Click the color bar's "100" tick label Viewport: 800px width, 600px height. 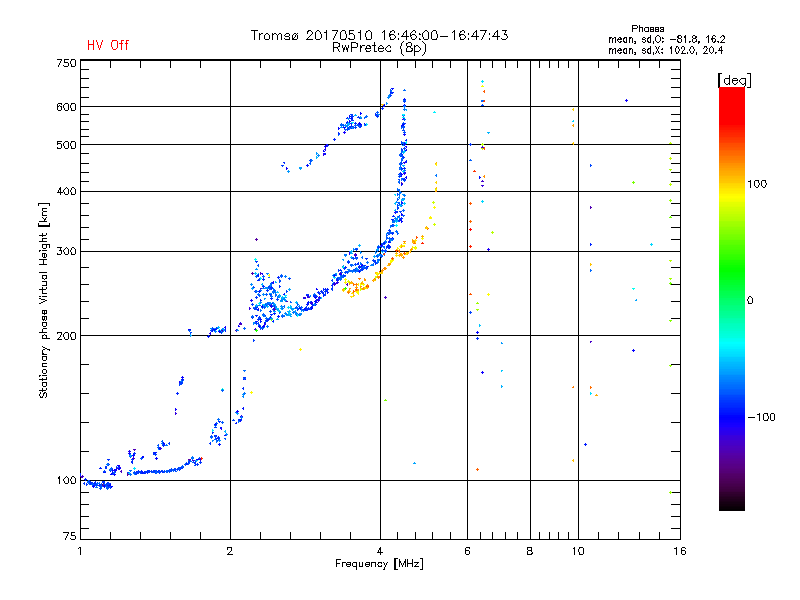757,184
